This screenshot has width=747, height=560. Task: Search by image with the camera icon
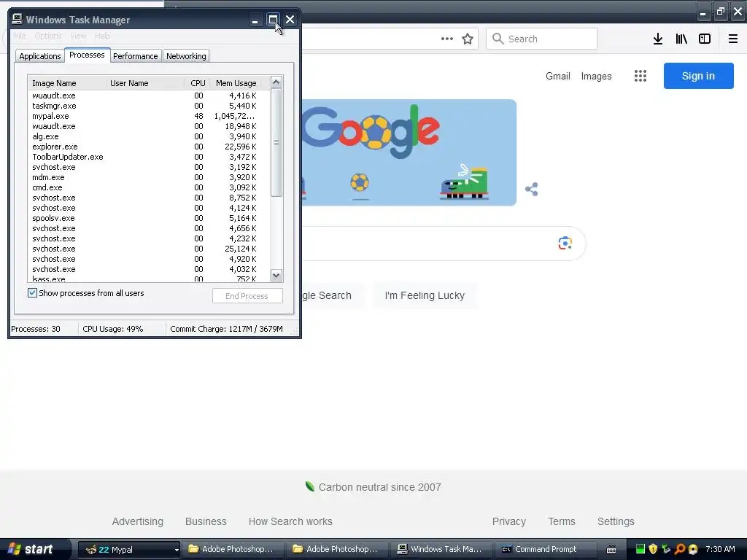(x=565, y=243)
